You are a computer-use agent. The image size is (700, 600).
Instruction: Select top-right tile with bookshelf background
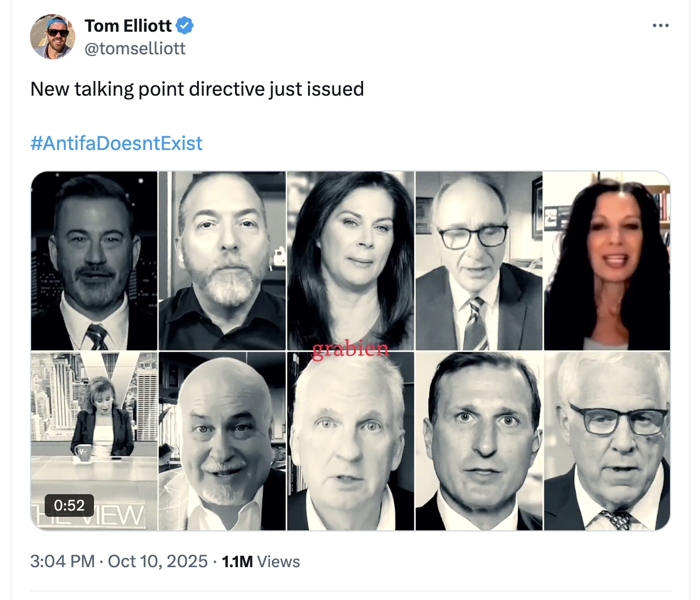pyautogui.click(x=607, y=260)
